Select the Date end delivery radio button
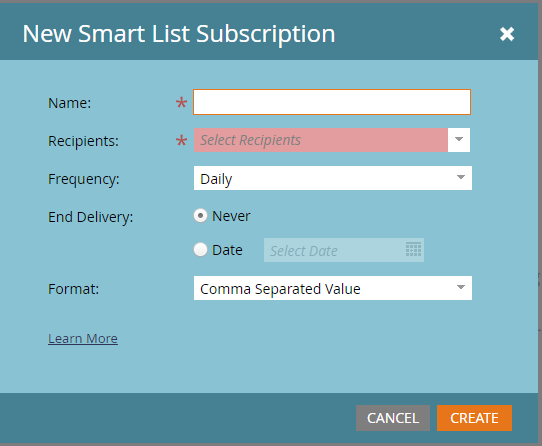542x446 pixels. click(200, 250)
